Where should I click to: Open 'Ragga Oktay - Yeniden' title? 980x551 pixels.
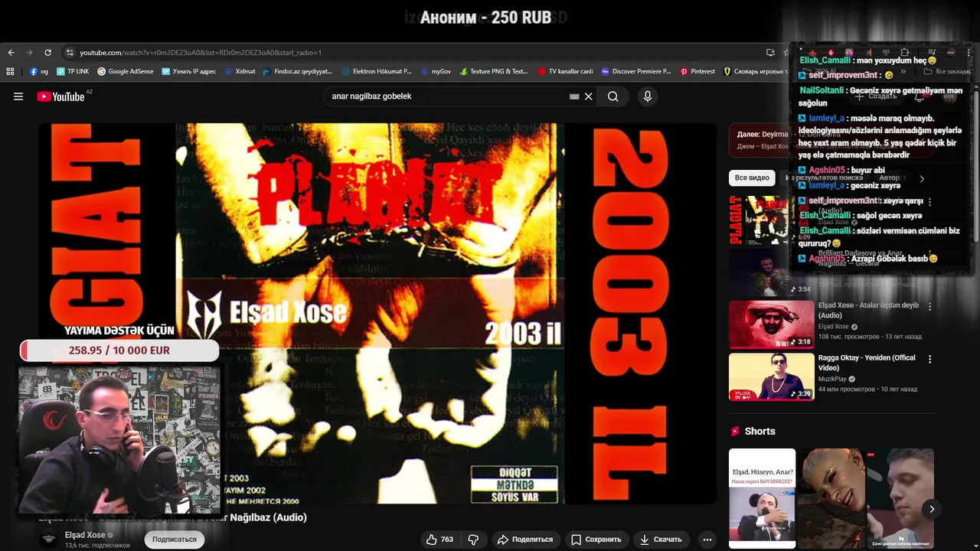867,363
